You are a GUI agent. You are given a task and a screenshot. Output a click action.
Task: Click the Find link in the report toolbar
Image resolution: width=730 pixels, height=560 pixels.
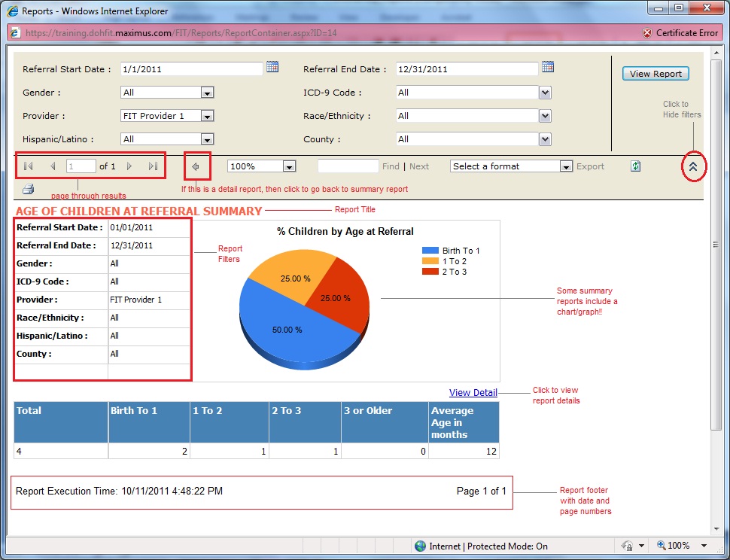(391, 166)
